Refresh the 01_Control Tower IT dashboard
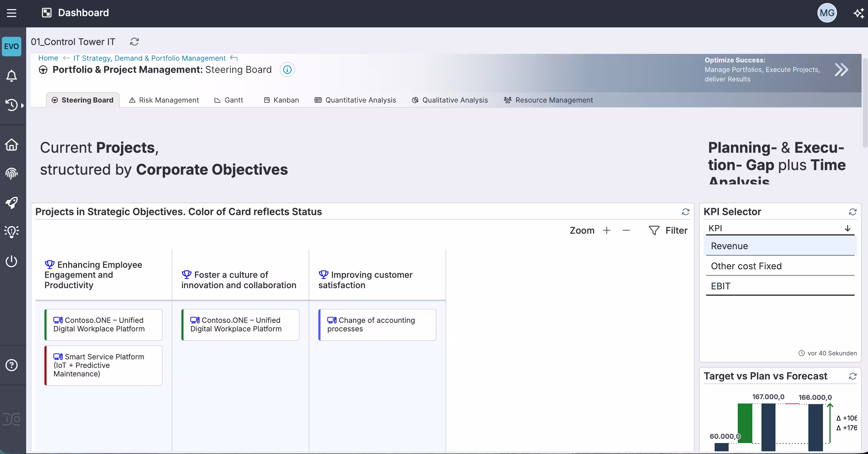This screenshot has width=868, height=454. pos(135,41)
